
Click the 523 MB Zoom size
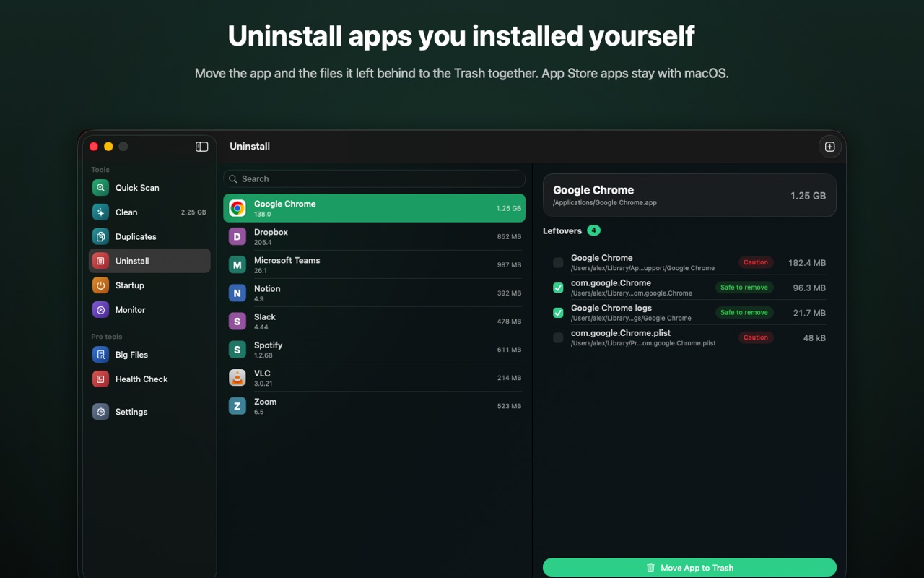coord(509,406)
